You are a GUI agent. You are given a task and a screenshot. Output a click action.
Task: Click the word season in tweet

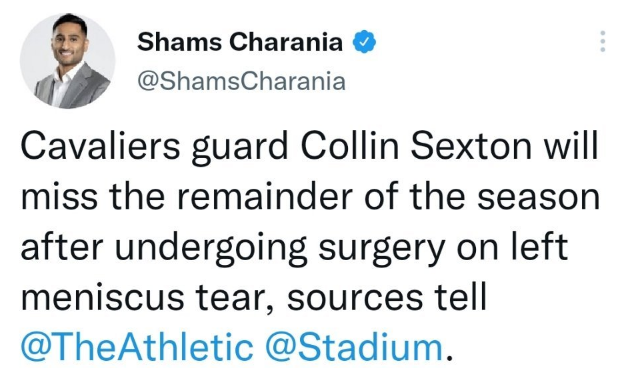tap(538, 196)
